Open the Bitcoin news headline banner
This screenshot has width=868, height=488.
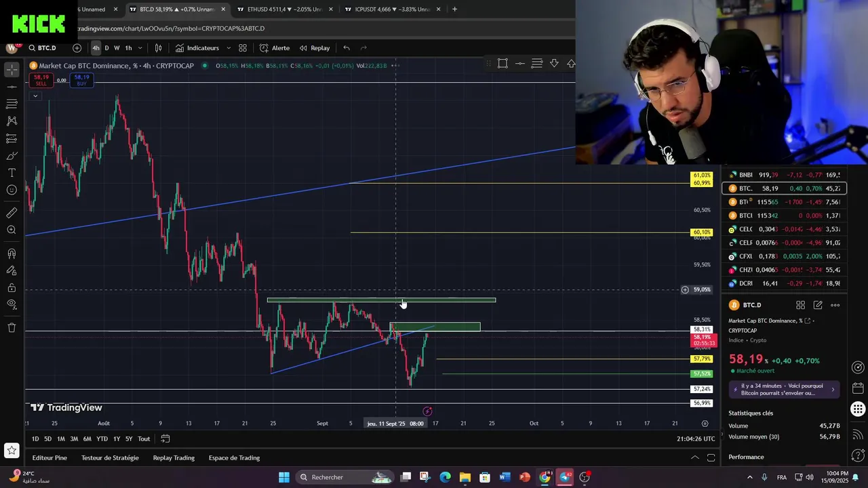[784, 389]
